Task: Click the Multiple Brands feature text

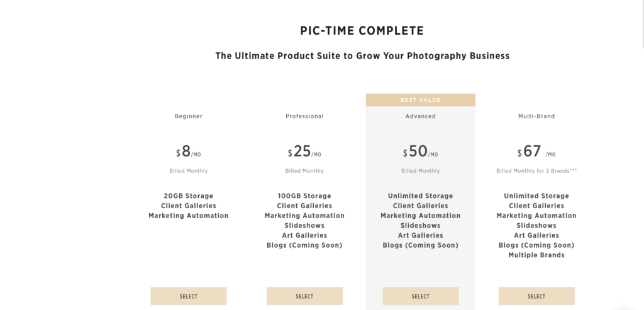Action: click(536, 255)
